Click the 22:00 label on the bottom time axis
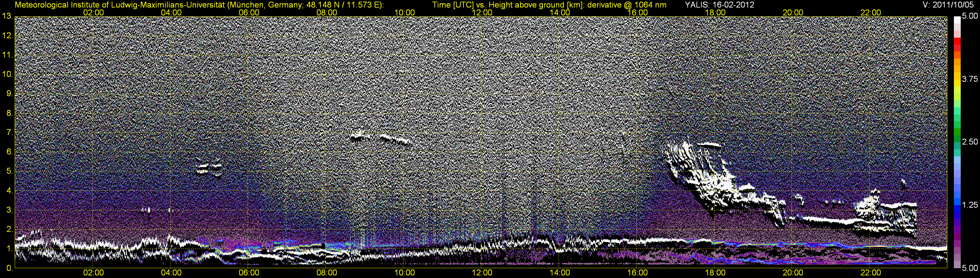 pos(871,273)
